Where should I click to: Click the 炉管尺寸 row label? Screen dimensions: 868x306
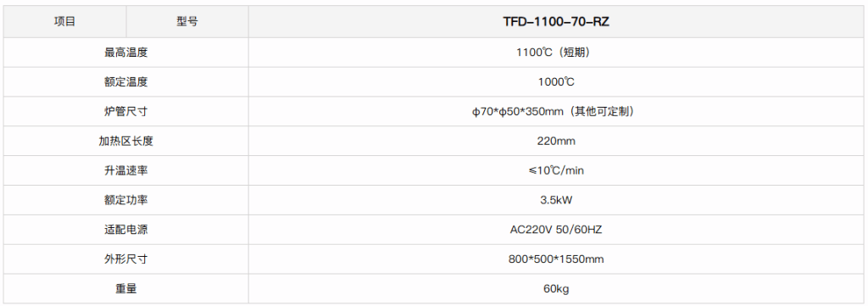[127, 112]
